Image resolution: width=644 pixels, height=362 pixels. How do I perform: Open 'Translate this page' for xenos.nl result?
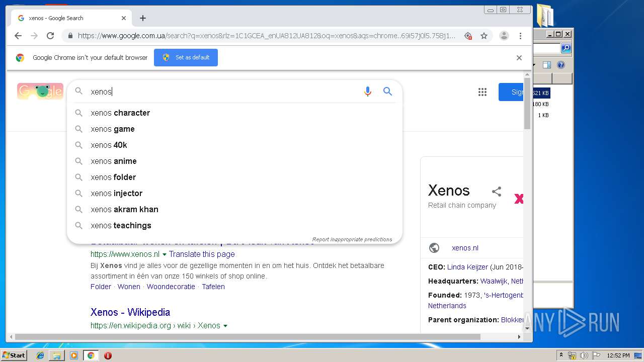pos(202,254)
